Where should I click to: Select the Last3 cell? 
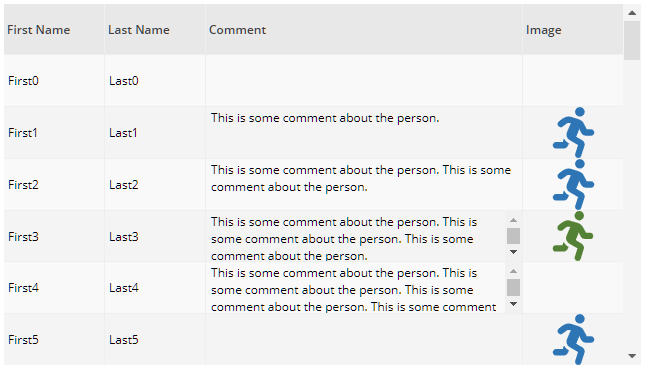click(x=155, y=237)
